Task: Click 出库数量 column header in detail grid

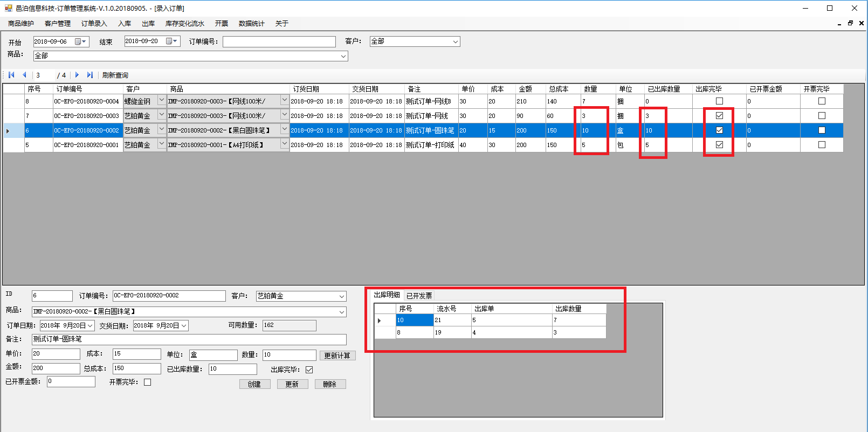Action: (579, 309)
